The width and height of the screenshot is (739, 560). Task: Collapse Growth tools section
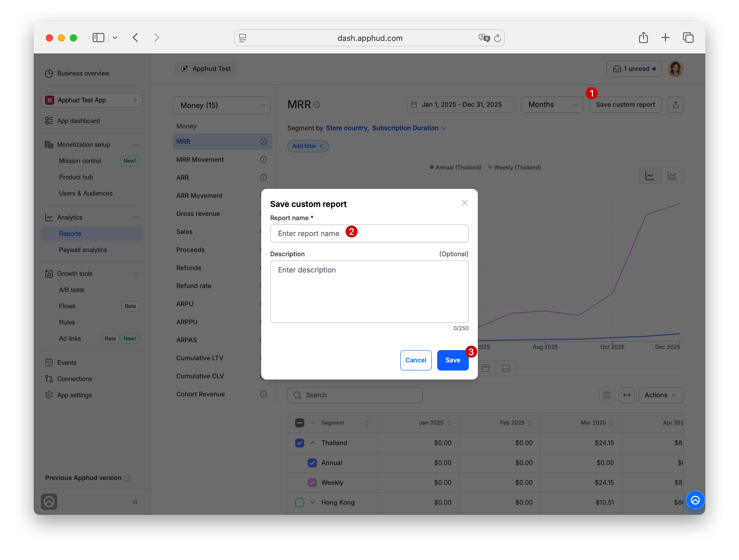[x=136, y=274]
